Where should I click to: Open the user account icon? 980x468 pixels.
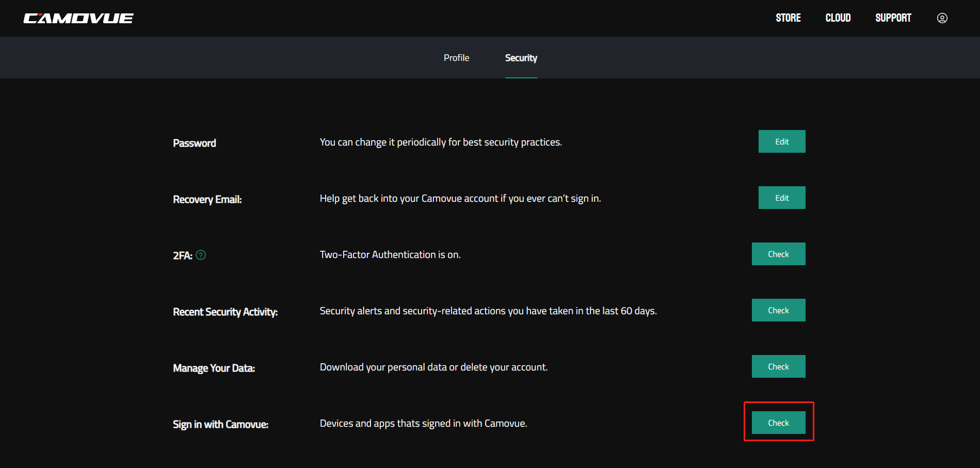click(x=942, y=18)
